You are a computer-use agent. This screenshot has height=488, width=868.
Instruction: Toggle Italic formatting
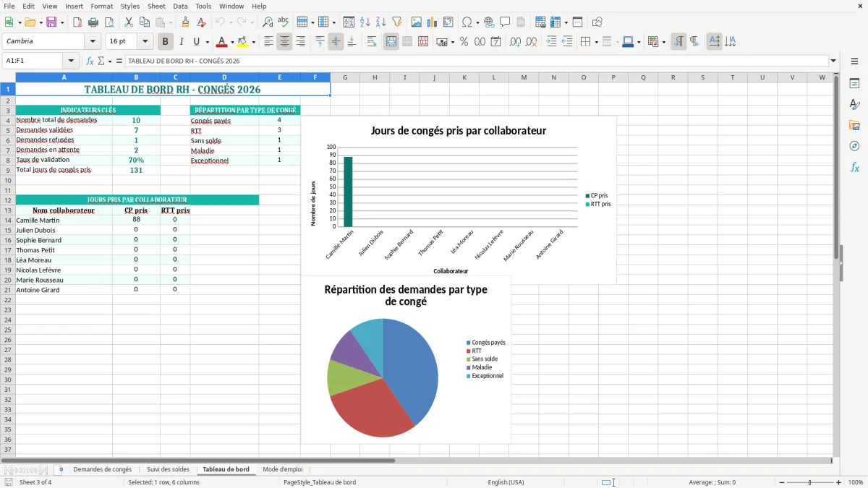[x=181, y=42]
